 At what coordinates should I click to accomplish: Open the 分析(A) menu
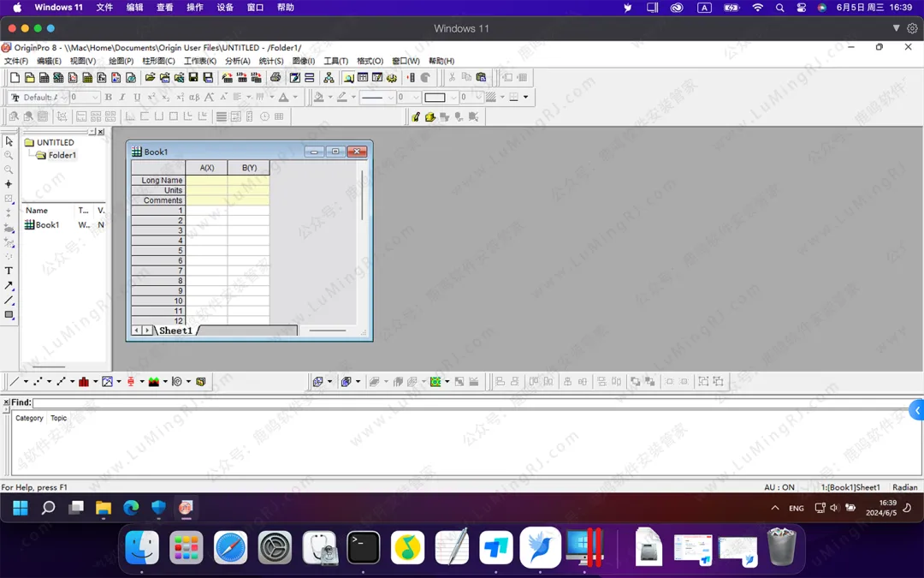click(237, 62)
